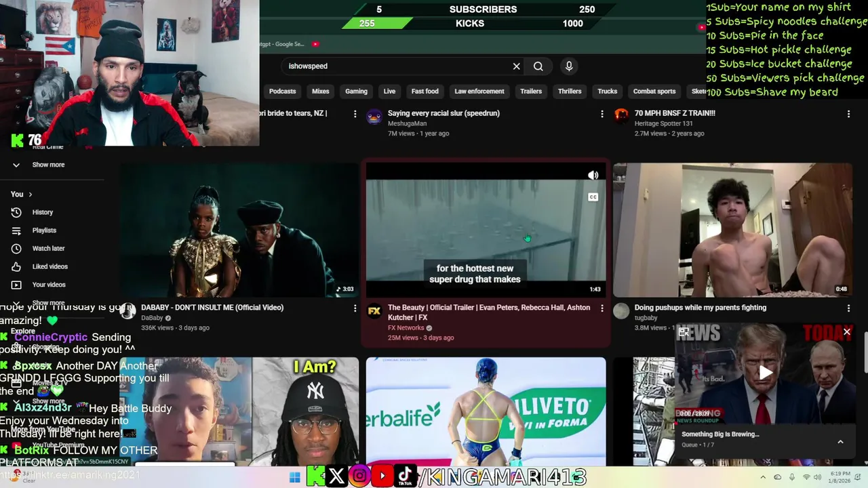Open more options for the bride to tears video
Image resolution: width=868 pixels, height=488 pixels.
coord(355,115)
